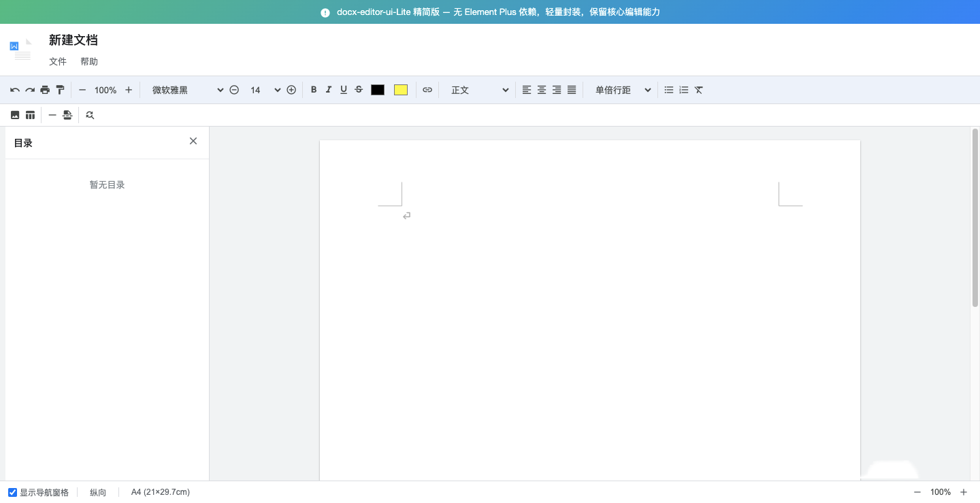Open the 正文 paragraph style dropdown
This screenshot has width=980, height=503.
point(479,90)
